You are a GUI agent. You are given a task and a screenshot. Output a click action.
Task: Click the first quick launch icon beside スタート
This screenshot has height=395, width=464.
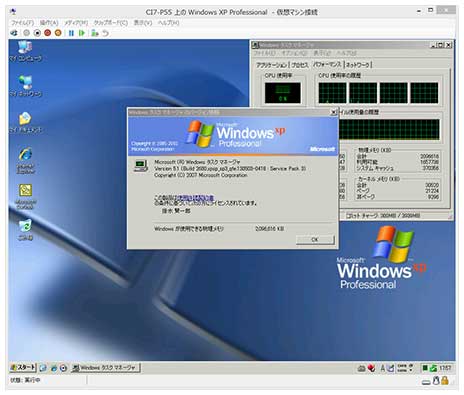point(43,368)
